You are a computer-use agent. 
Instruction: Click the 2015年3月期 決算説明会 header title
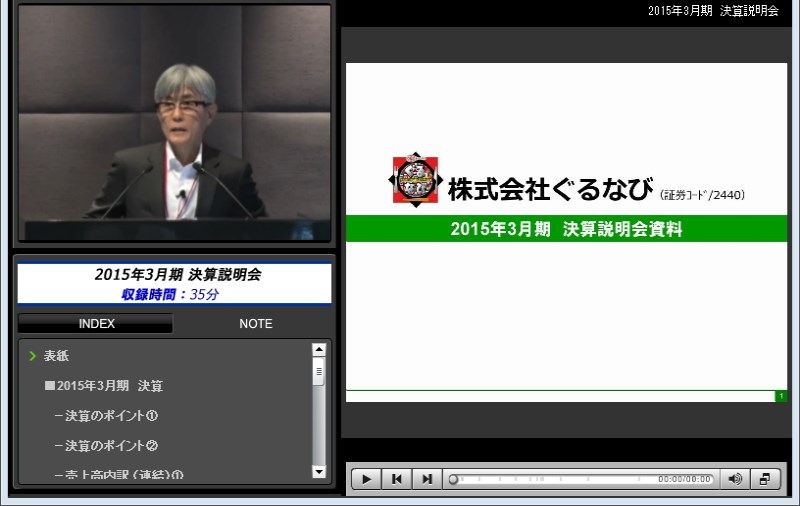713,11
